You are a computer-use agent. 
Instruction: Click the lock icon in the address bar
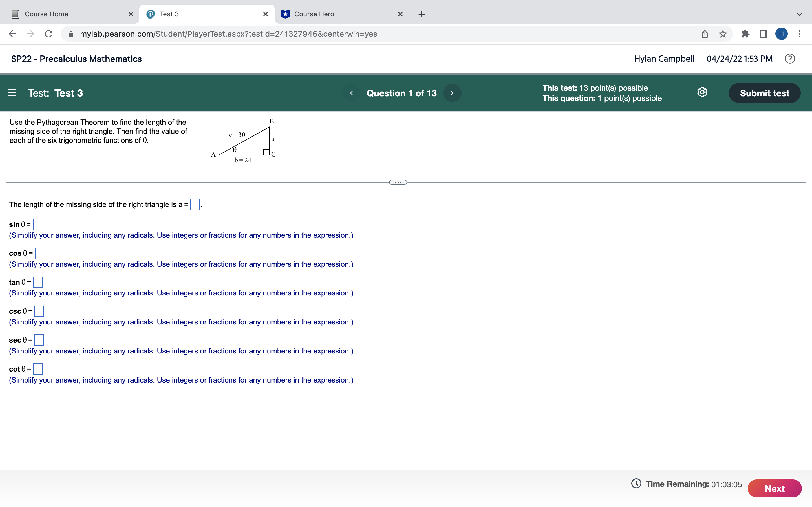(71, 34)
